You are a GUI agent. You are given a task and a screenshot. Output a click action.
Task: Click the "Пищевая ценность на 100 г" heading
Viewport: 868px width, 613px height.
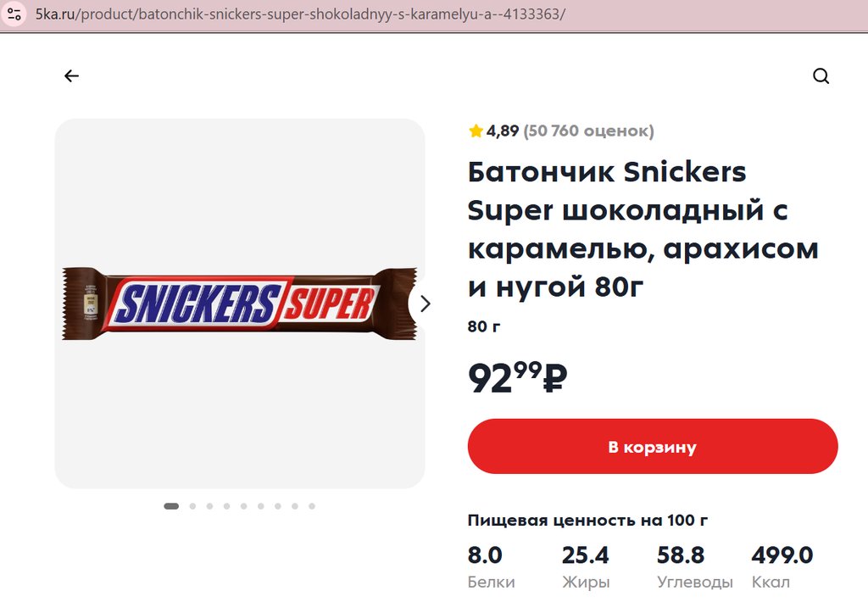click(587, 520)
